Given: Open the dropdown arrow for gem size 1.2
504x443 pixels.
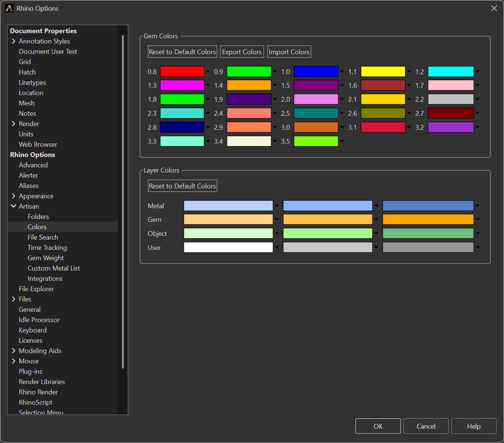Looking at the screenshot, I should point(477,71).
